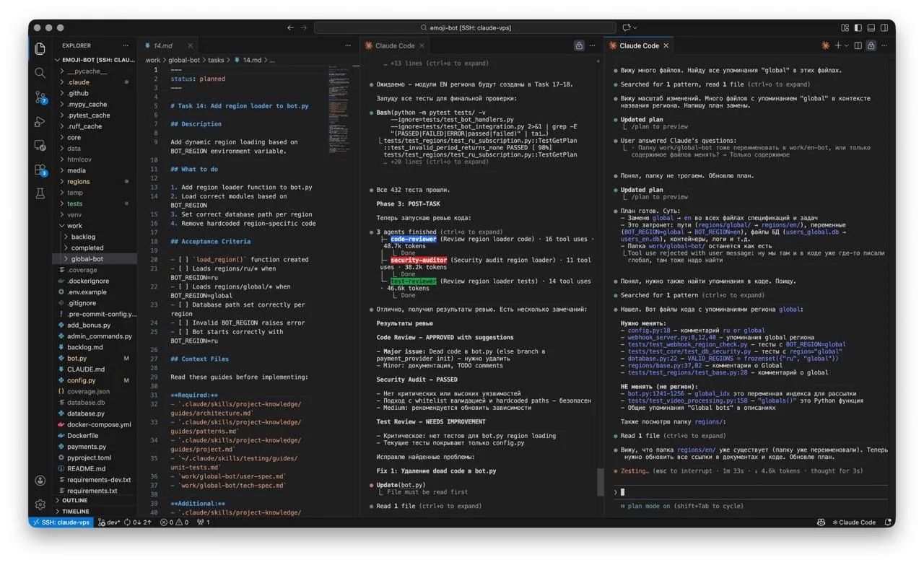Toggle primary sidebar visibility in title bar
The image size is (924, 565).
858,28
